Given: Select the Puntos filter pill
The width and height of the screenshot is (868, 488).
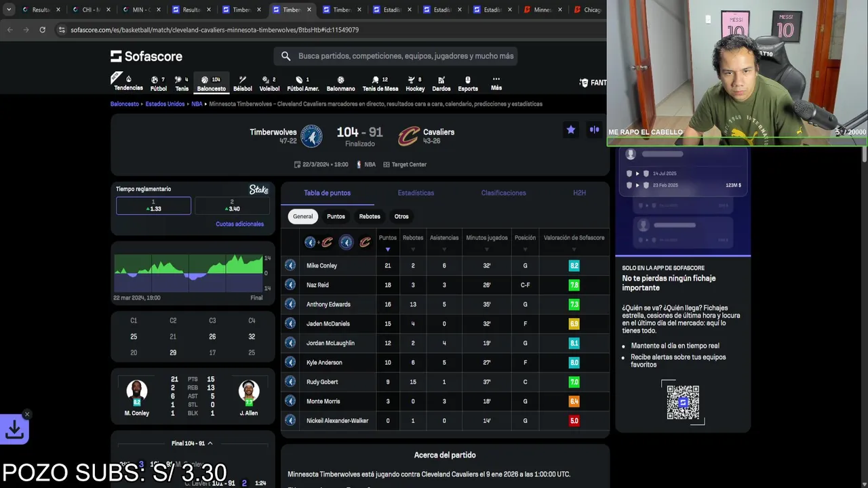Looking at the screenshot, I should [336, 216].
